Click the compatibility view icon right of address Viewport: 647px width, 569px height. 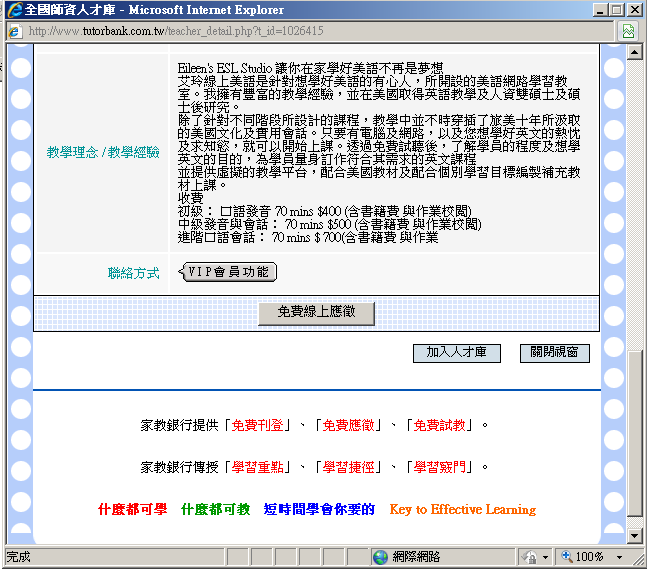(x=628, y=31)
